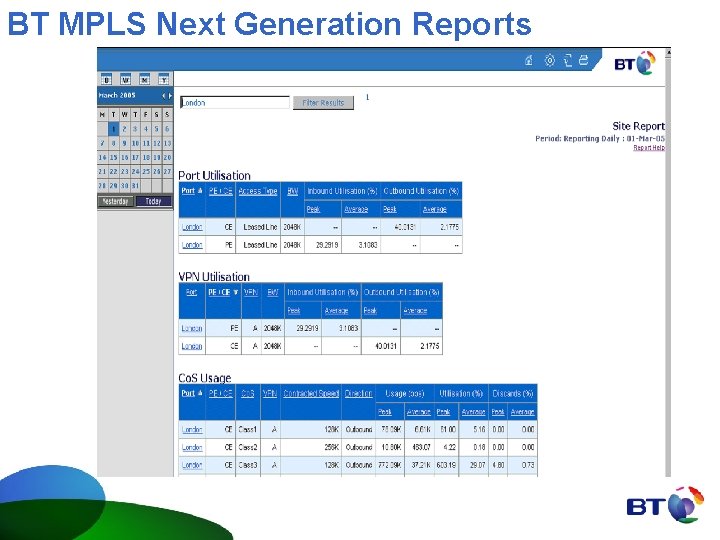This screenshot has width=720, height=540.
Task: Select day 31 in the March calendar
Action: [135, 186]
